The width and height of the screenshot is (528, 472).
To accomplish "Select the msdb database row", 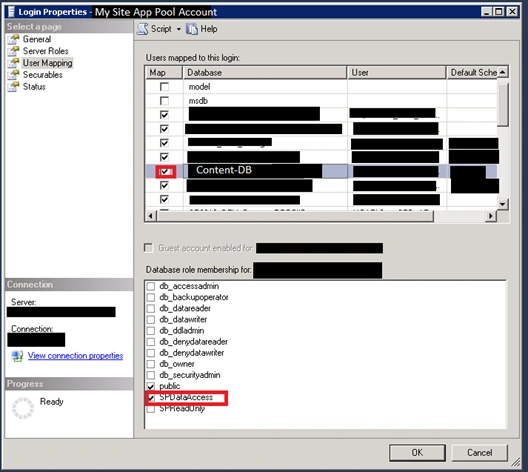I will (x=321, y=101).
